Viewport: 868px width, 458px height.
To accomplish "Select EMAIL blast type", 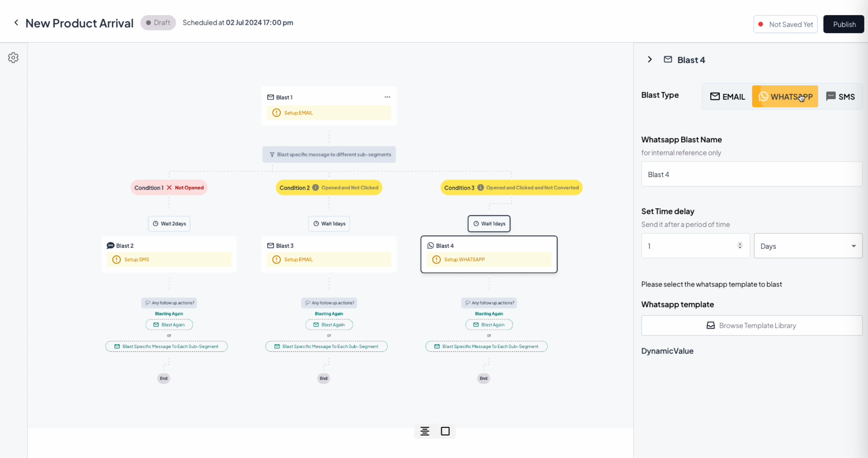I will coord(727,97).
